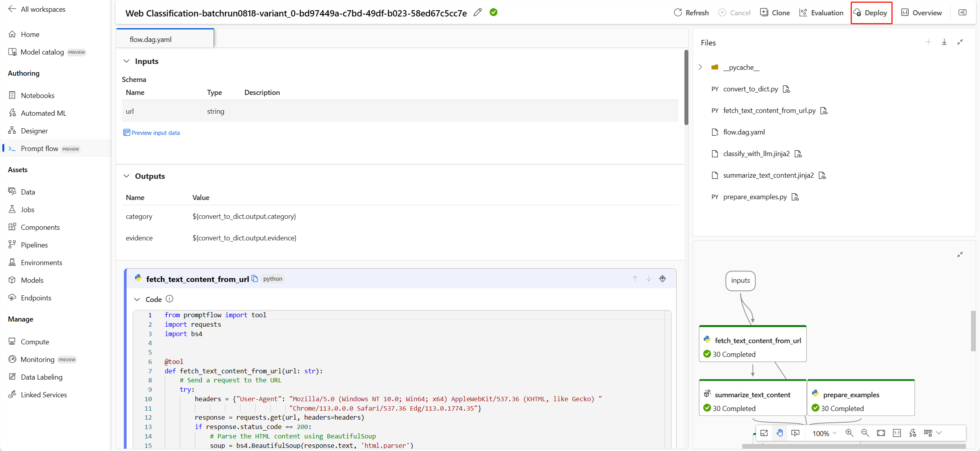
Task: Switch graph to select pointer mode
Action: (795, 433)
